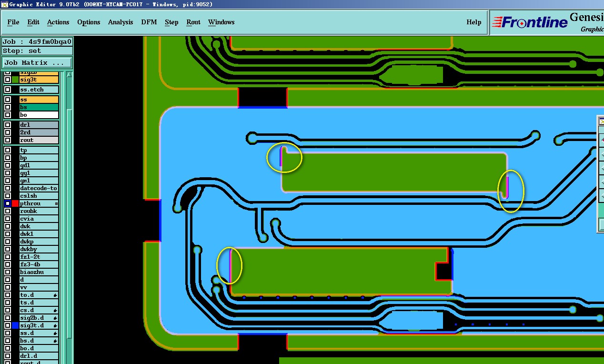This screenshot has width=604, height=364.
Task: Select the bo.d layer name
Action: click(39, 348)
